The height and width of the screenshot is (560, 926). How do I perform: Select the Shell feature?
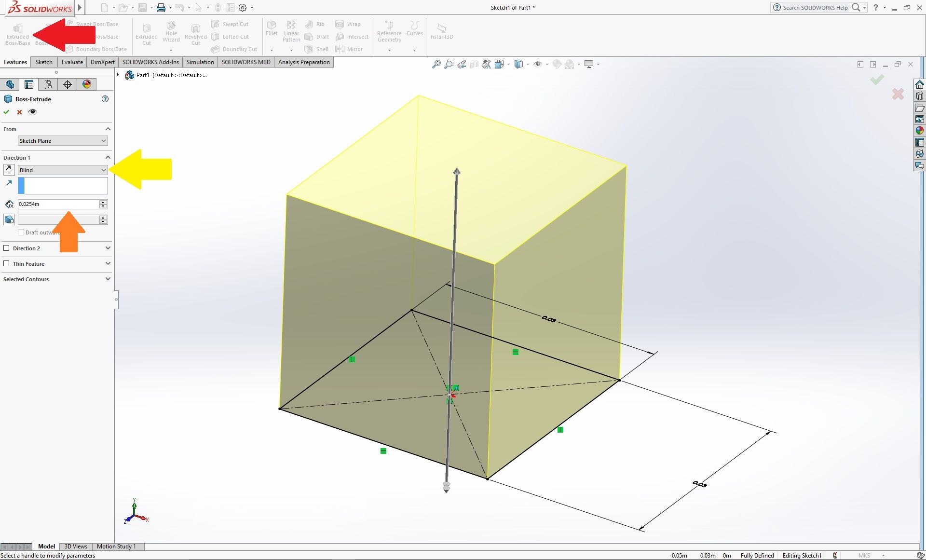tap(317, 49)
